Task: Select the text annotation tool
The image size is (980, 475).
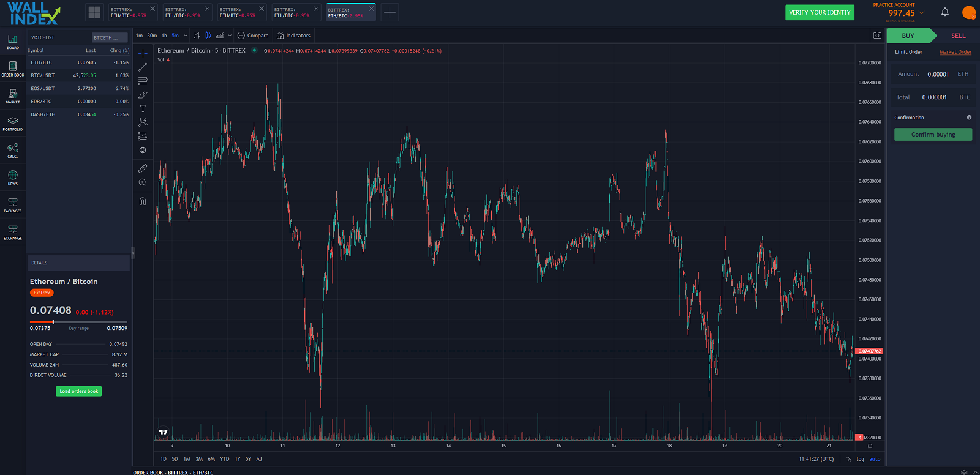Action: point(143,108)
